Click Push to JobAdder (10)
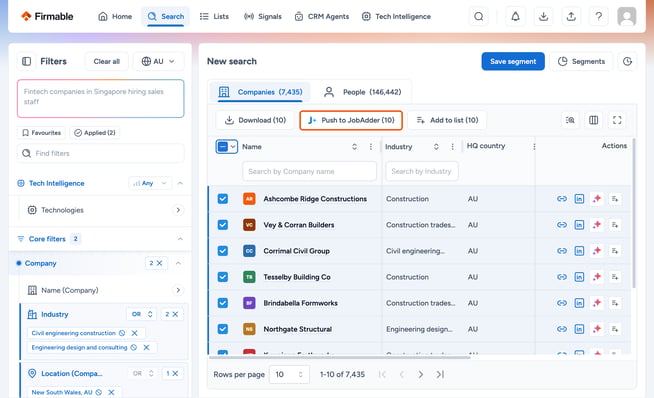The image size is (654, 398). pyautogui.click(x=351, y=120)
